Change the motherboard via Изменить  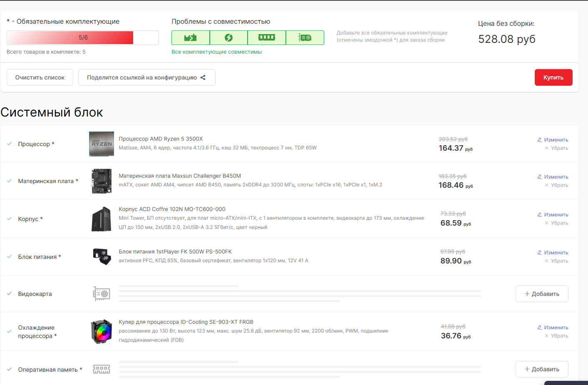point(553,177)
